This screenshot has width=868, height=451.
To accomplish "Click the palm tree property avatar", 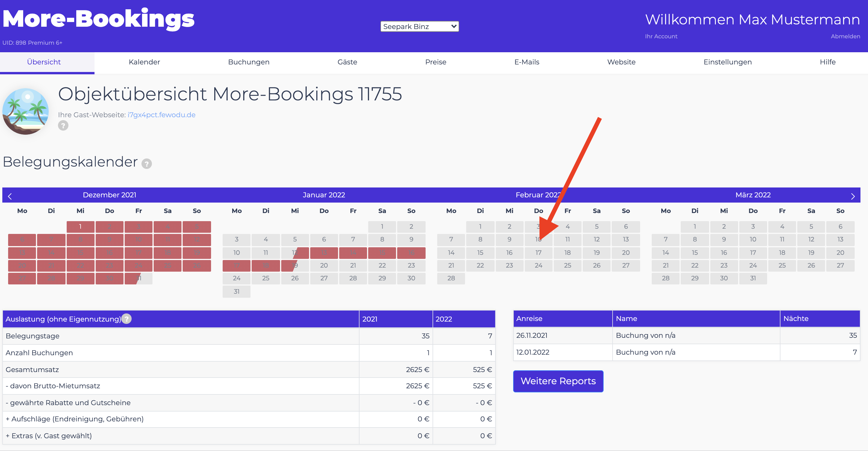I will [25, 111].
